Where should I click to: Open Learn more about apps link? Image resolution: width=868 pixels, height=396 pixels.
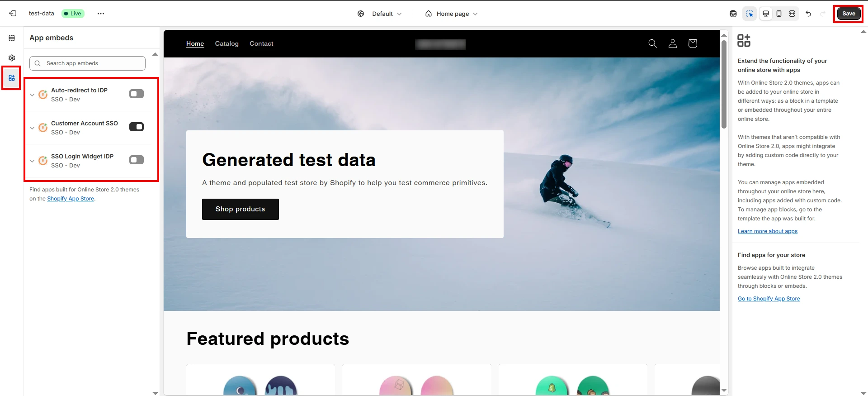pos(768,231)
